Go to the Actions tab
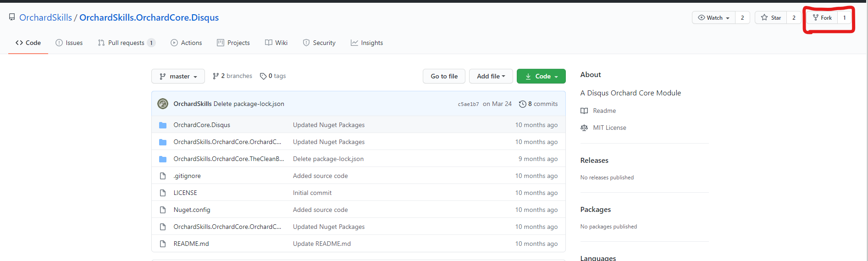Screen dimensions: 868x261 (x=186, y=43)
